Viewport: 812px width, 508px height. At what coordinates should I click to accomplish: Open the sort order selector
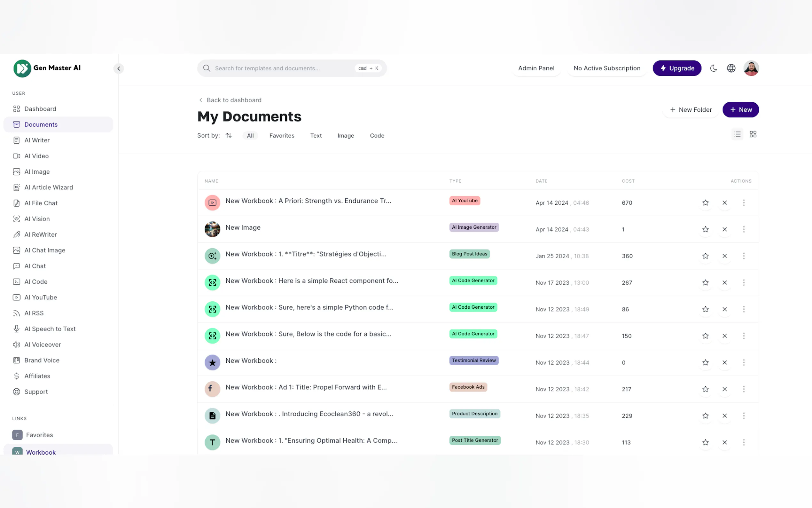[229, 135]
